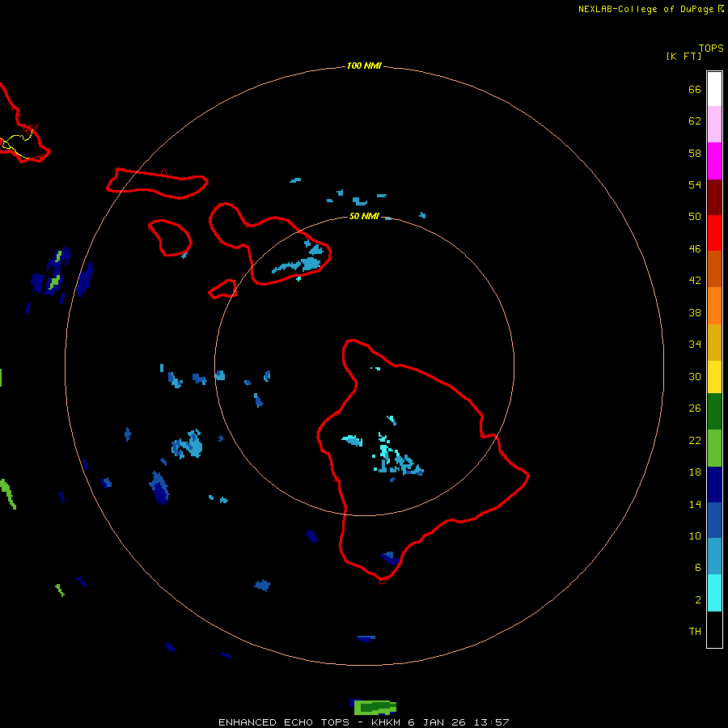Click the 66 legend value
Viewport: 728px width, 728px height.
tap(695, 89)
